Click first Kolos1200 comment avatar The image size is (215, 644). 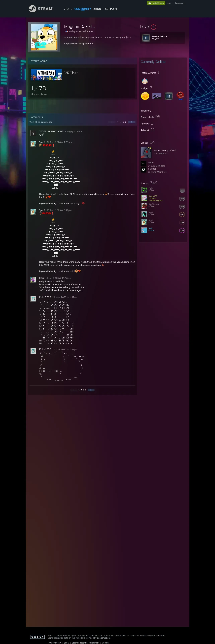point(33,299)
